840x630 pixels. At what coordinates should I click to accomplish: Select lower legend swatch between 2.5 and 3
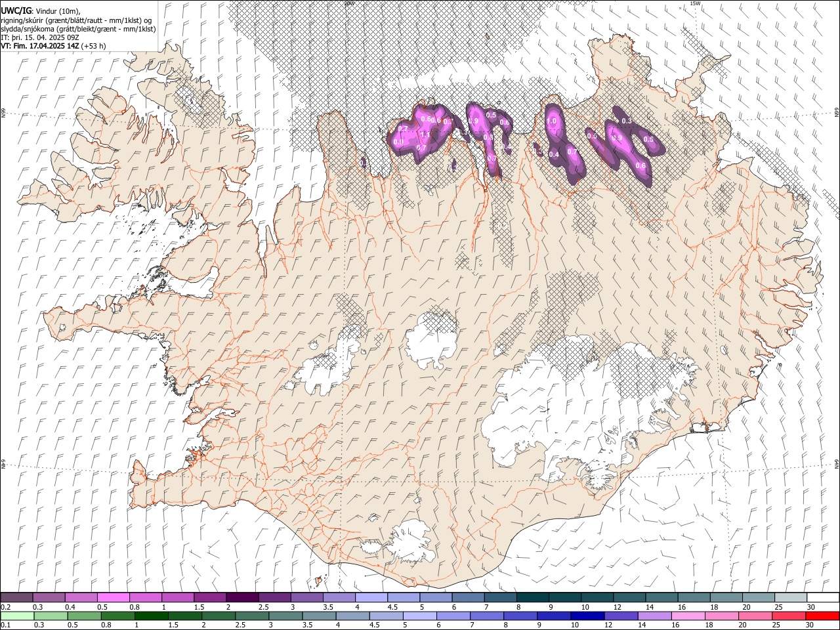pos(252,616)
